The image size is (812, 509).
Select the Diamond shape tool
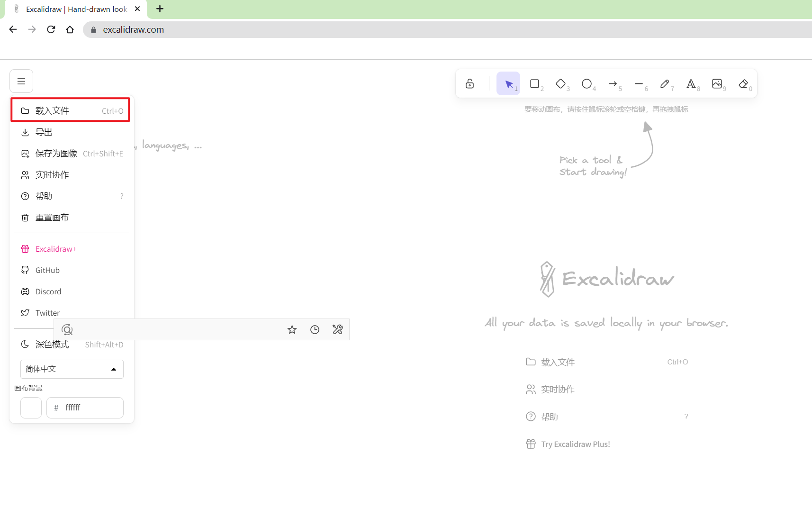pos(560,83)
